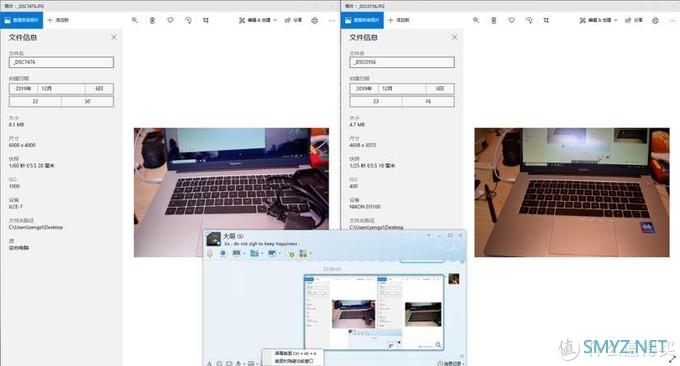Click 'Add to' plus button in left Photos window
Image resolution: width=680 pixels, height=366 pixels.
click(x=58, y=20)
